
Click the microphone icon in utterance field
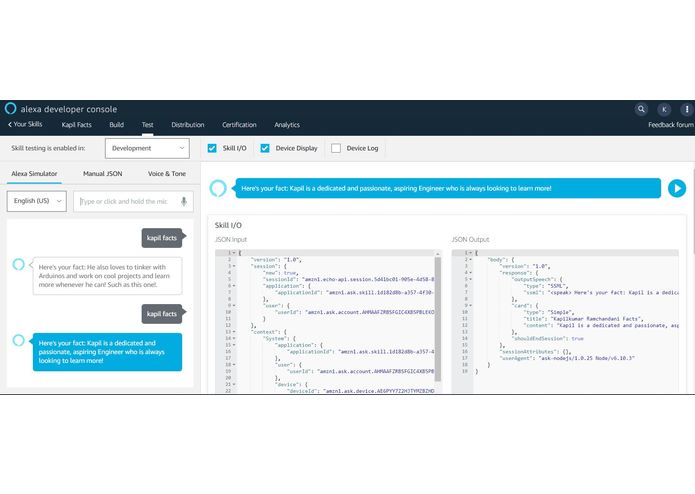[x=184, y=202]
